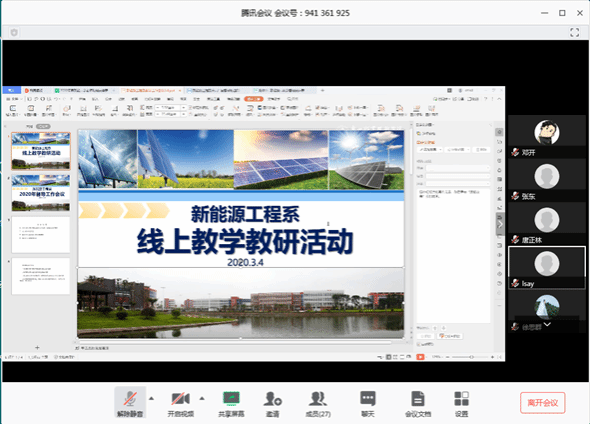This screenshot has height=424, width=590.
Task: Click the campus photo on the slide
Action: coord(241,303)
